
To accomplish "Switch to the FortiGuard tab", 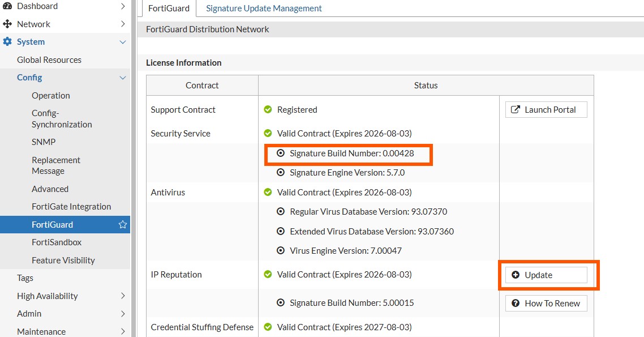I will pyautogui.click(x=169, y=8).
